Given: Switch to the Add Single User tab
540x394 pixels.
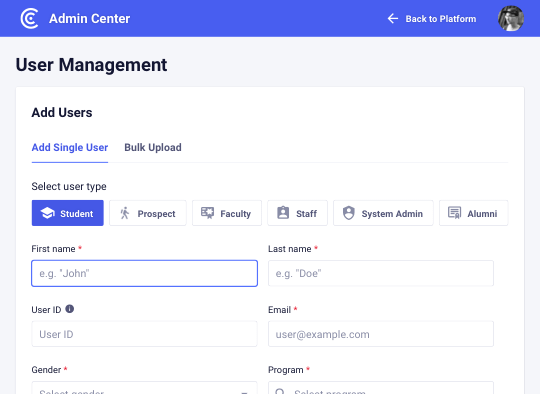Looking at the screenshot, I should coord(70,147).
